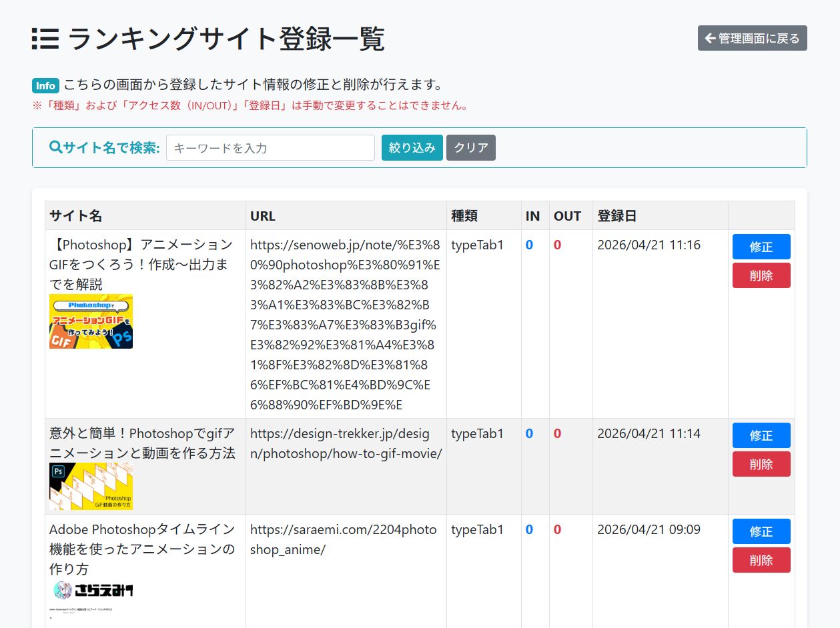Click the design-trekker.jp URL text
Viewport: 840px width, 628px height.
tap(346, 443)
